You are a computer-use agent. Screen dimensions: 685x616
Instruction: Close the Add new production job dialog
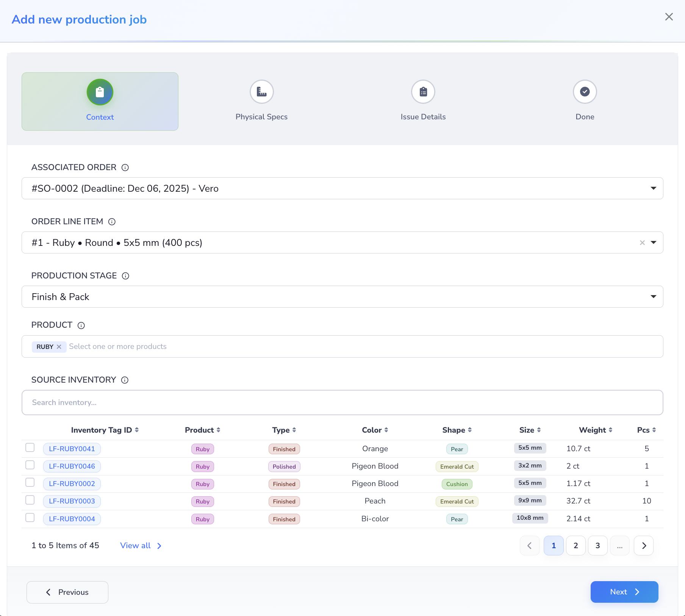(669, 17)
